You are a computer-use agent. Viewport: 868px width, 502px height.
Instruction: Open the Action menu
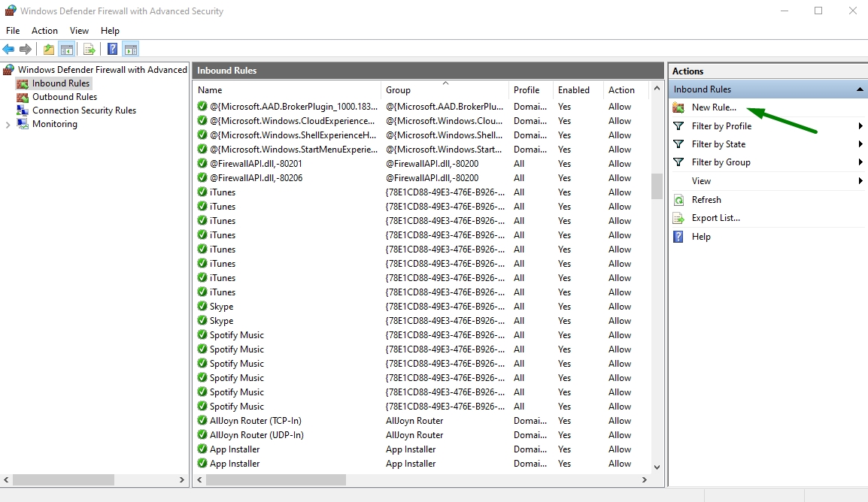coord(44,31)
